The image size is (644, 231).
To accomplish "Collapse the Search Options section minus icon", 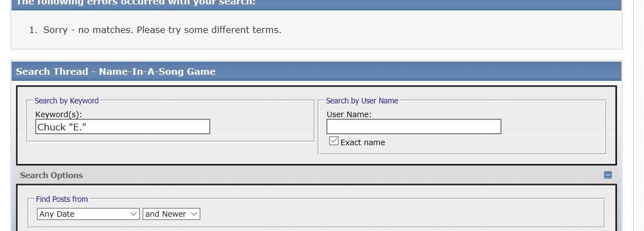I will [608, 175].
